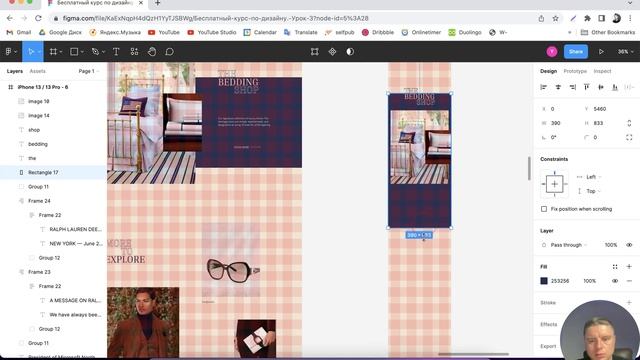Click the Edit object icon in toolbar
The height and width of the screenshot is (360, 640).
(x=314, y=52)
